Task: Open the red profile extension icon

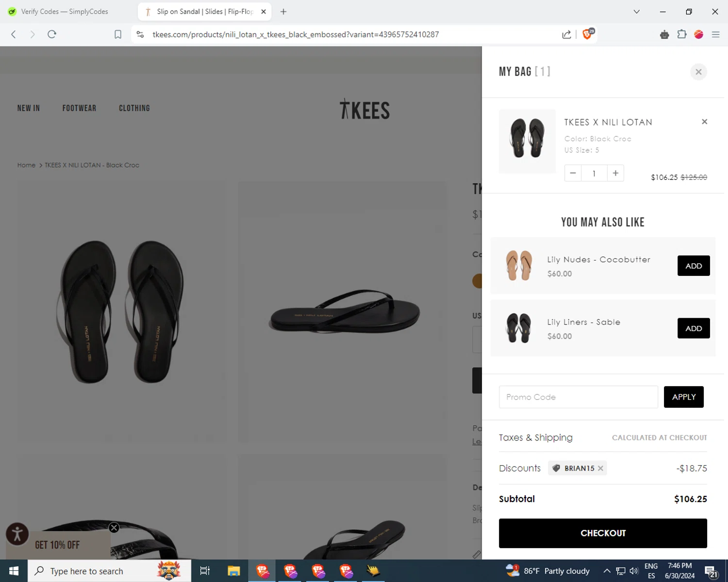Action: 699,34
